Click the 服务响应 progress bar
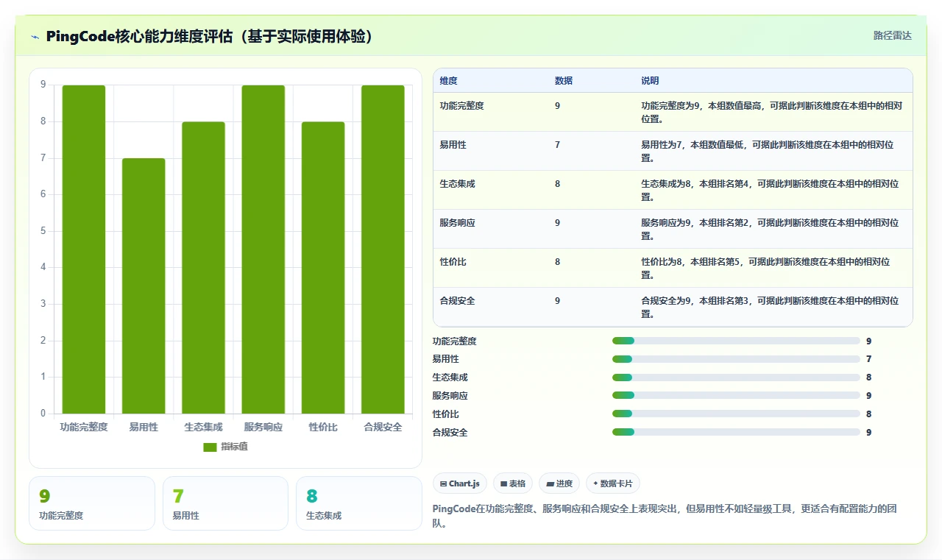 736,395
